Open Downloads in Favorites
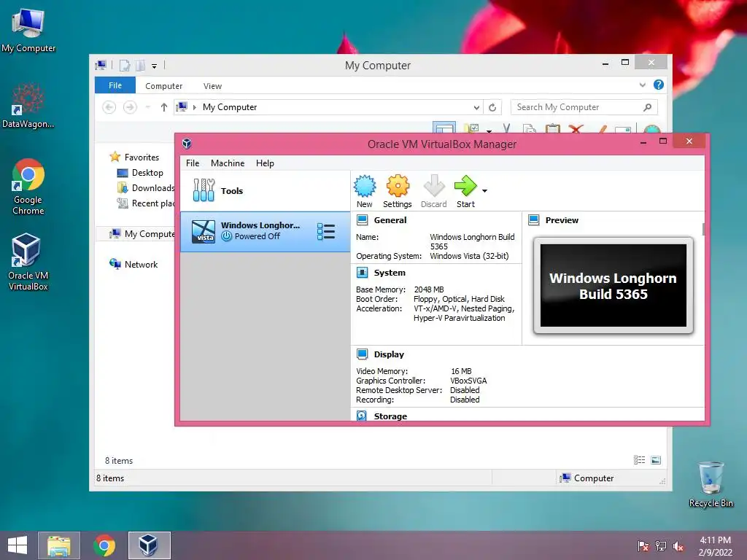 click(x=146, y=187)
